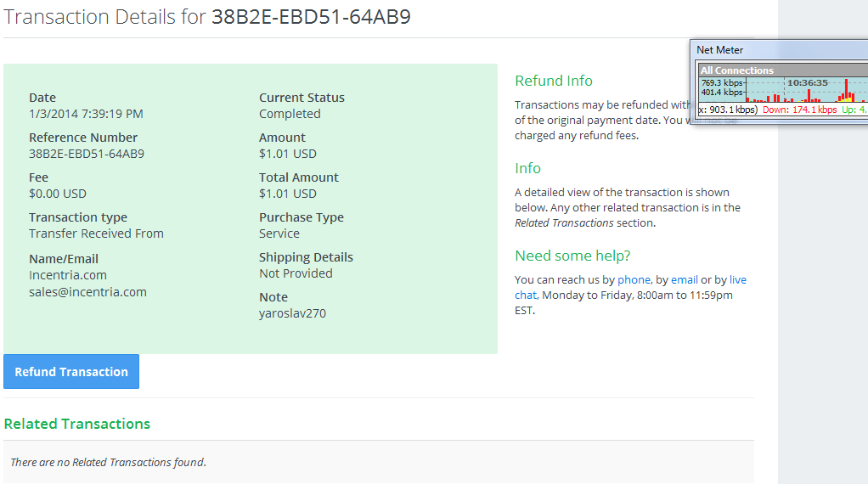Click the Need some help? heading
Screen dimensions: 868x484
point(572,256)
